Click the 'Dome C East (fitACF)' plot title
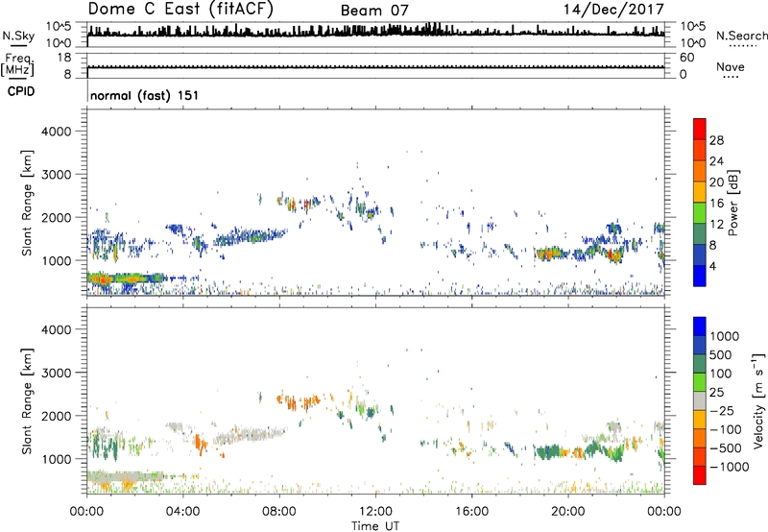Viewport: 768px width, 532px height. (x=180, y=9)
